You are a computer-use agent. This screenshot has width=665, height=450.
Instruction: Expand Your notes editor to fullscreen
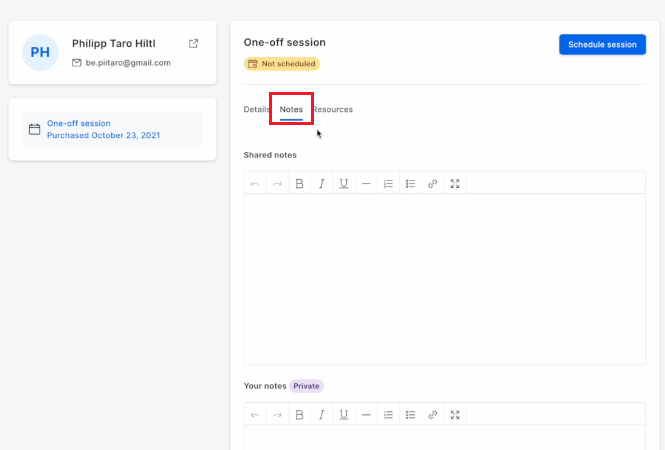(455, 414)
